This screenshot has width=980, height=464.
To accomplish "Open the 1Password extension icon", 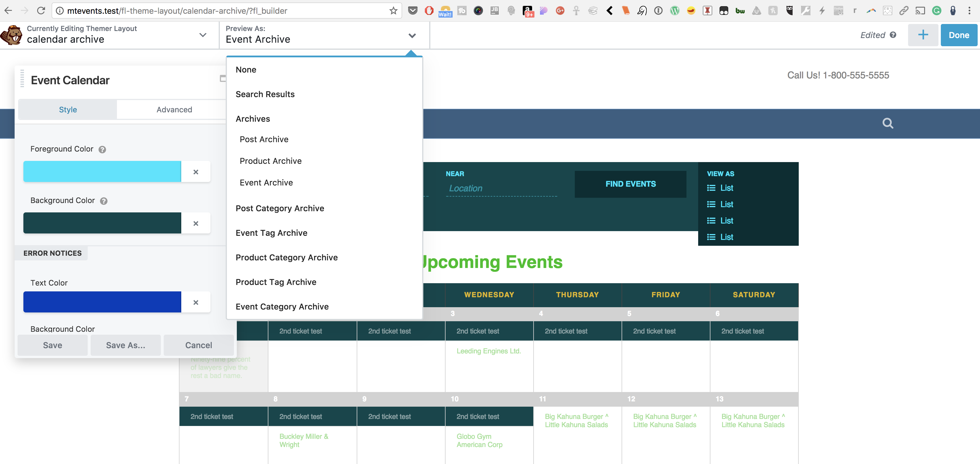I will [658, 11].
